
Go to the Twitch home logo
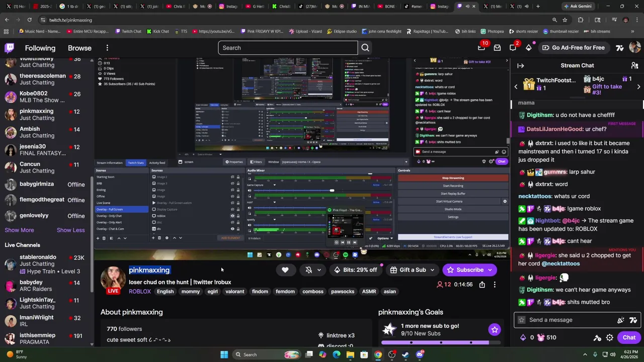(x=10, y=48)
